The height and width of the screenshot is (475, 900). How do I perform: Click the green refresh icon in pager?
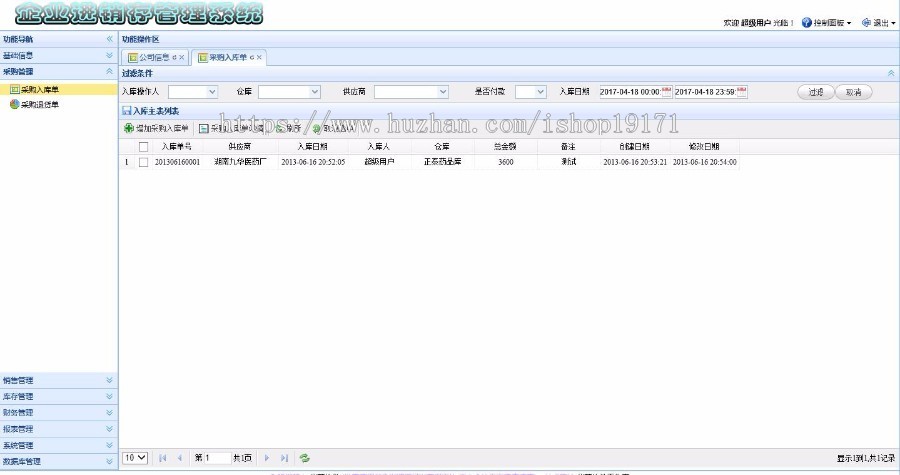(x=305, y=458)
